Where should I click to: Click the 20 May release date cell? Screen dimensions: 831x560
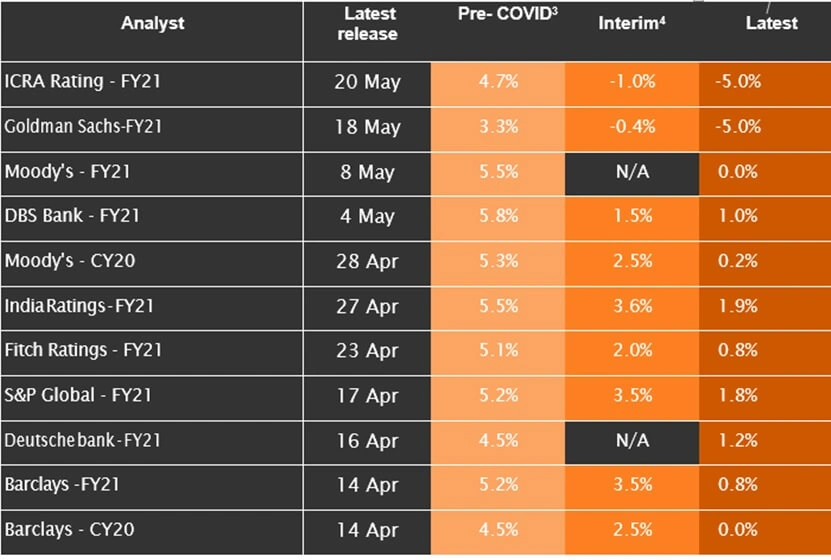point(367,82)
